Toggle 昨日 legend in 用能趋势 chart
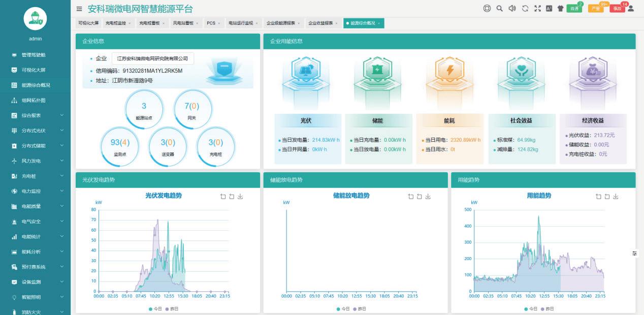644x315 pixels. click(x=546, y=309)
